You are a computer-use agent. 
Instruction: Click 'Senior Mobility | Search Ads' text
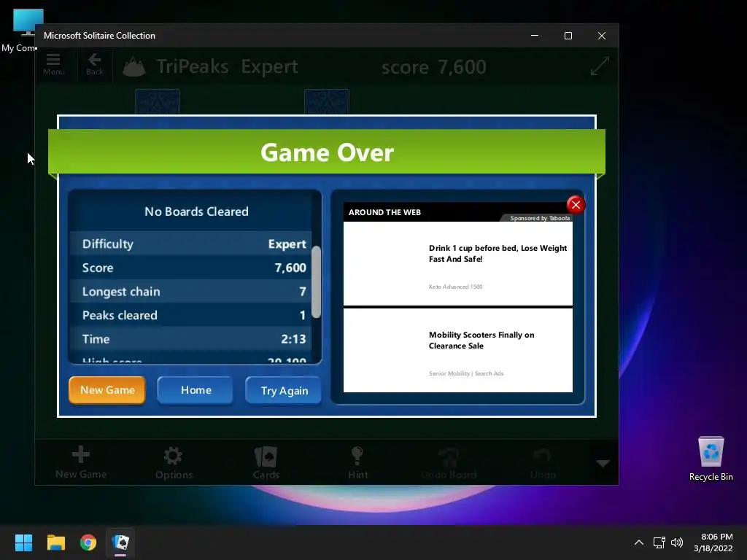click(466, 373)
